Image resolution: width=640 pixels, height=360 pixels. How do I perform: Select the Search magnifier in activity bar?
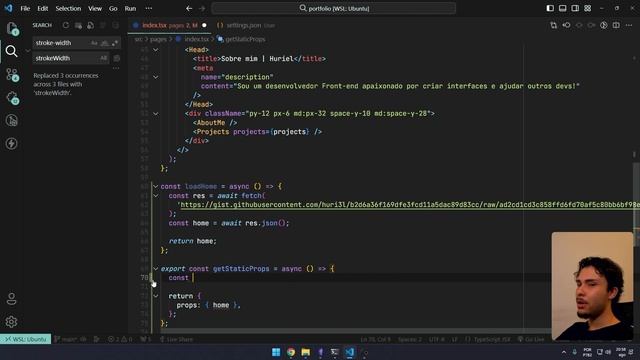(11, 51)
